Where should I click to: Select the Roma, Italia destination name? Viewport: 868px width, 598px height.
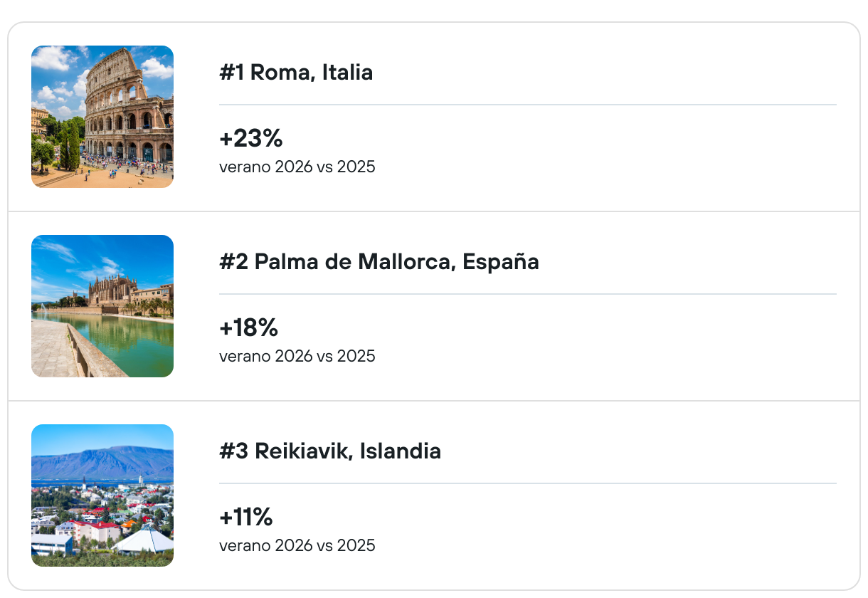[x=312, y=73]
